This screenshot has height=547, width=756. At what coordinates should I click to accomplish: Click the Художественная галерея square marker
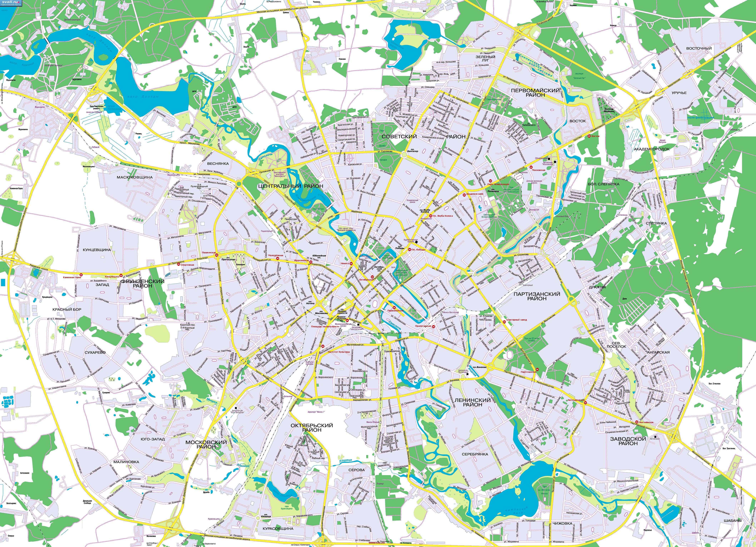[x=416, y=242]
